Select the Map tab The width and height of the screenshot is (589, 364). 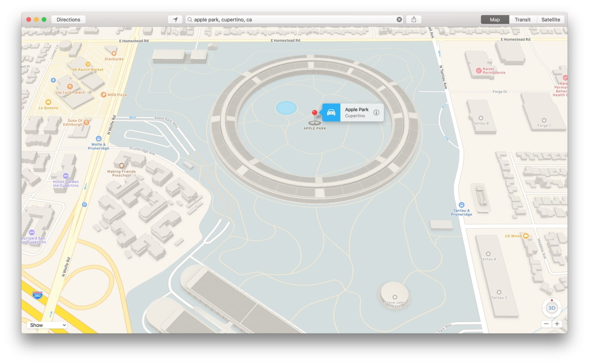[x=494, y=19]
